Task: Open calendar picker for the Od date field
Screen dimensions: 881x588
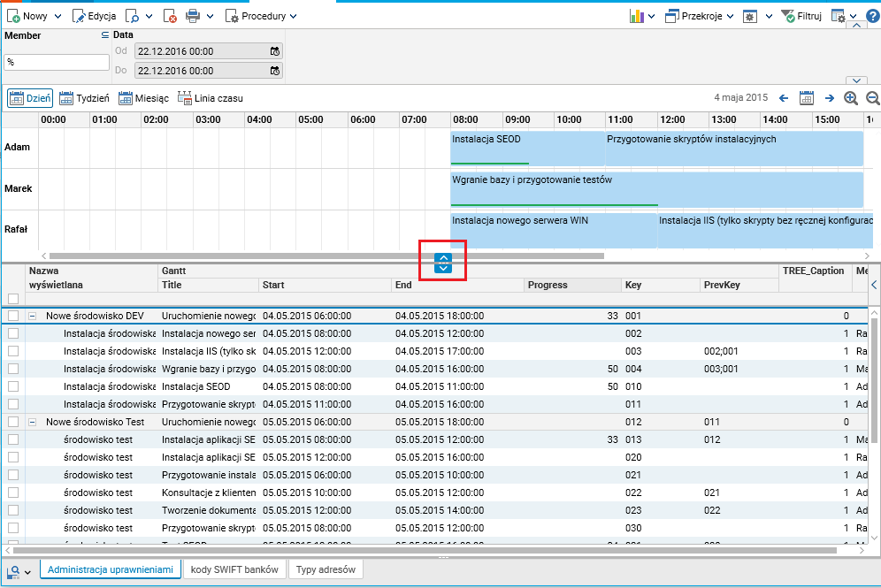Action: click(x=274, y=51)
